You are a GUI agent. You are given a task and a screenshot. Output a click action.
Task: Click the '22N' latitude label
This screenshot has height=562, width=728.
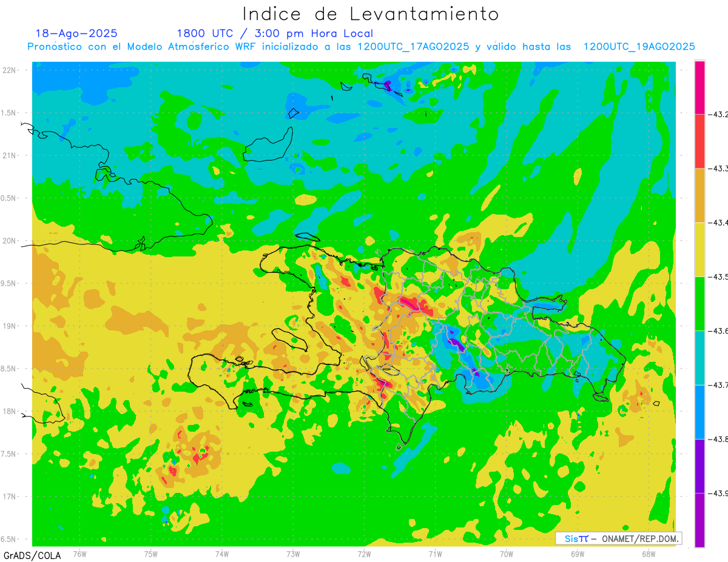pos(9,70)
